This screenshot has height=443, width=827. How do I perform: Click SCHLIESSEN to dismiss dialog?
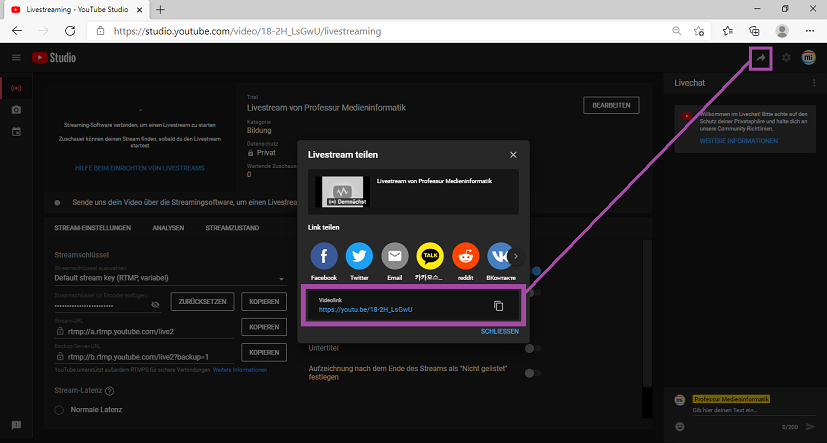[x=499, y=332]
